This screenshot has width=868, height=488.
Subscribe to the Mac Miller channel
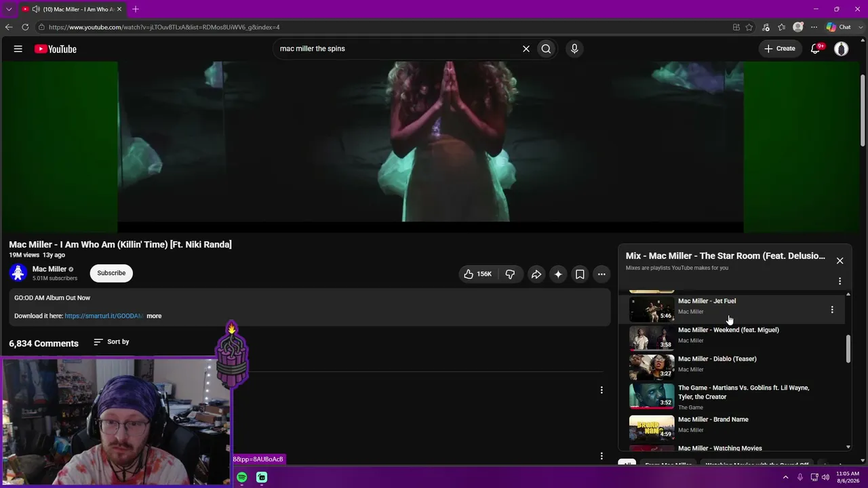point(111,273)
